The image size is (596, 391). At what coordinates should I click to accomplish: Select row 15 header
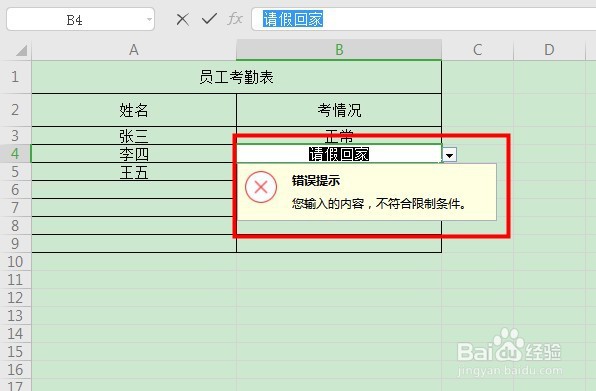[x=15, y=352]
